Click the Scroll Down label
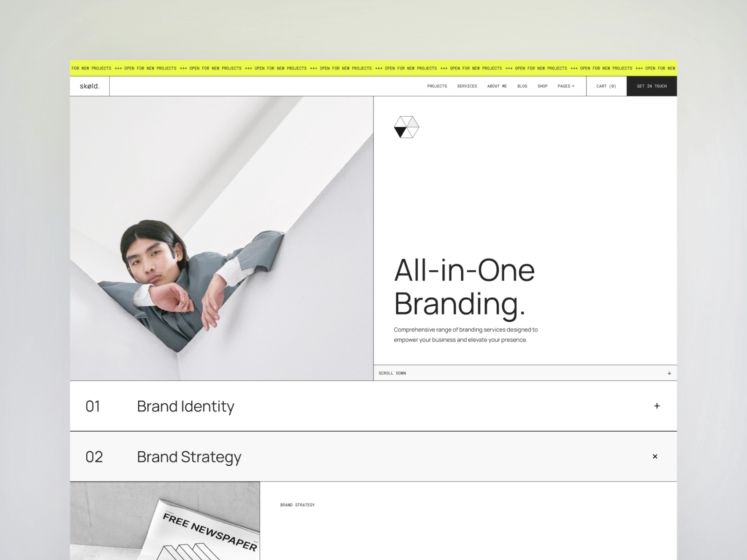The width and height of the screenshot is (747, 560). tap(392, 373)
